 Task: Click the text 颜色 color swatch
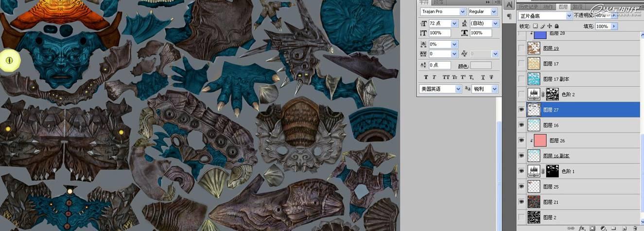[481, 66]
